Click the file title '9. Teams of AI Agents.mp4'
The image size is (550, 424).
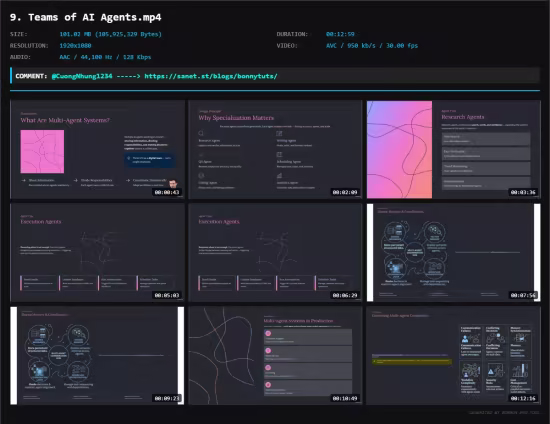pos(86,17)
